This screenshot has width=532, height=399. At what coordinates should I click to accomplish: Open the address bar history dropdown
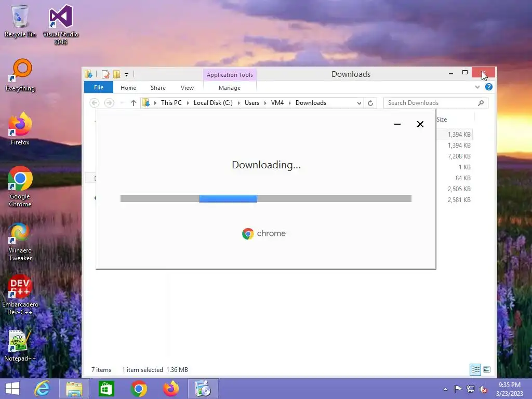359,103
